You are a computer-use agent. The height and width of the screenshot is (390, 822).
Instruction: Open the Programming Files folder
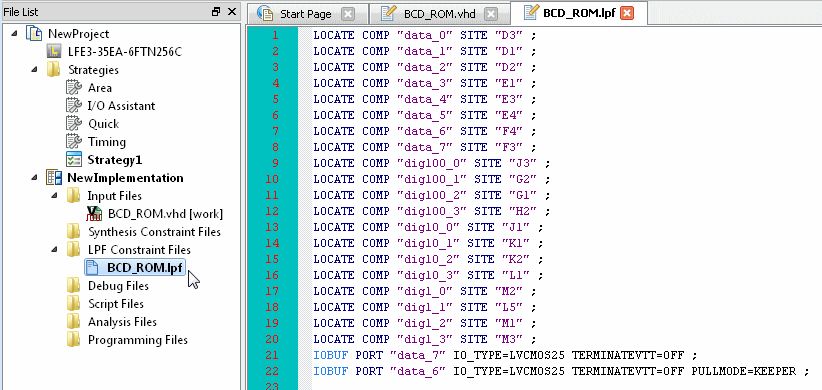[137, 340]
